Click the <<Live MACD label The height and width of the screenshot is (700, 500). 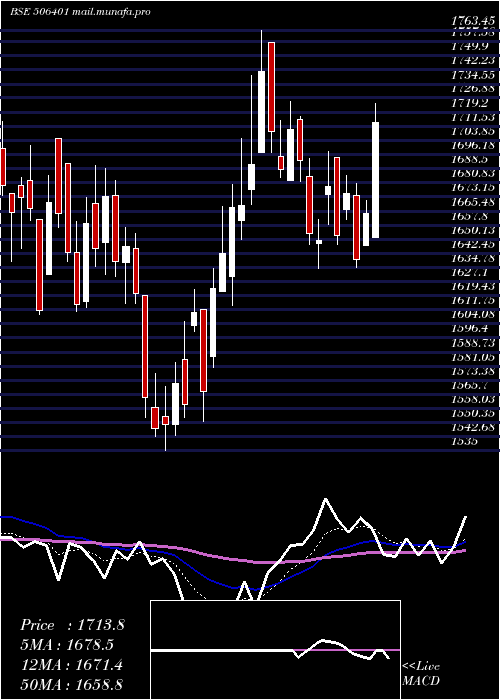(421, 673)
